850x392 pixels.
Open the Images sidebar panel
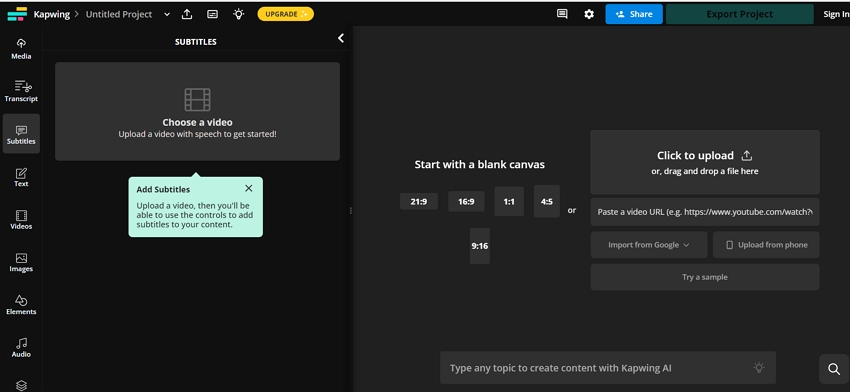[21, 262]
